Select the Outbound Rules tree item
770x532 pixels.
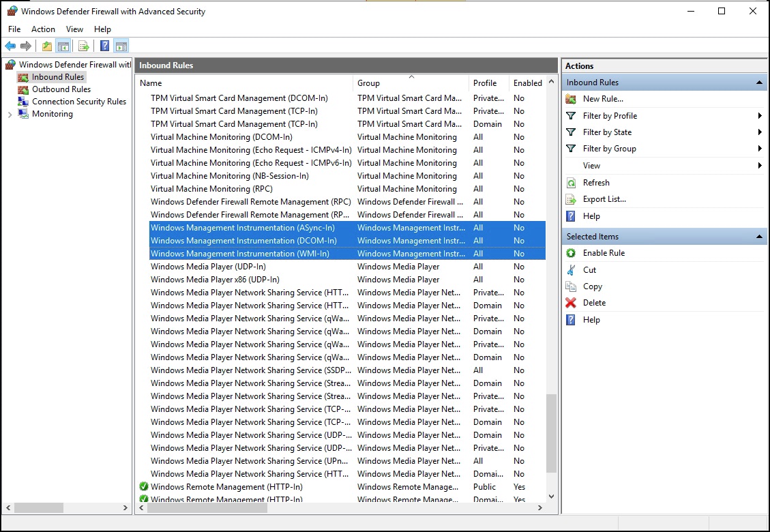(x=61, y=89)
